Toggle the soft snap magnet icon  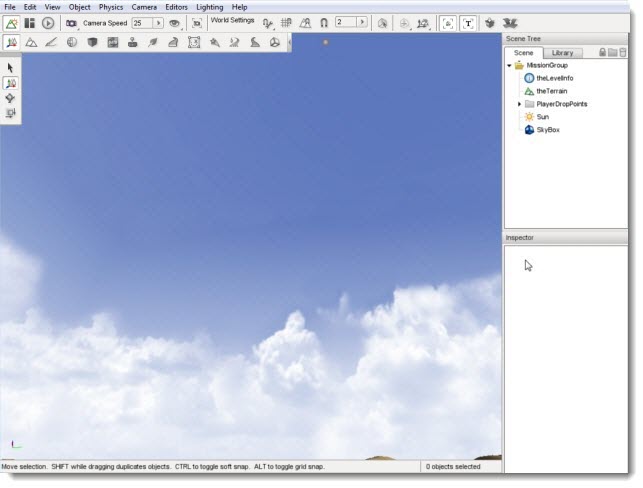(x=324, y=23)
